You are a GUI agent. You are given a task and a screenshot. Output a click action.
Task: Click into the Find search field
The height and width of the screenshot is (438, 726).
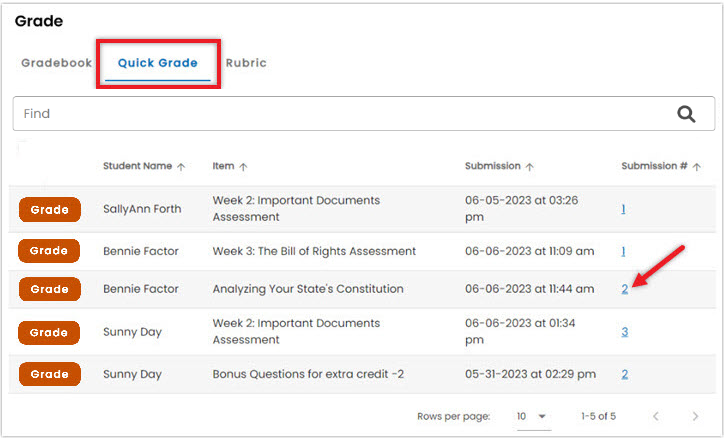343,114
